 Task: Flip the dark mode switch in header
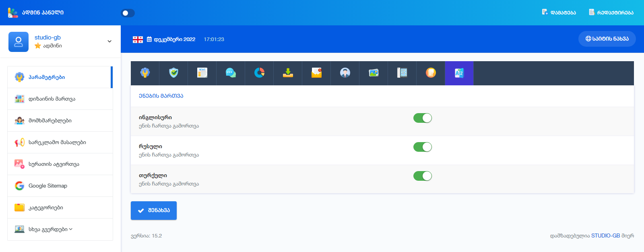128,13
